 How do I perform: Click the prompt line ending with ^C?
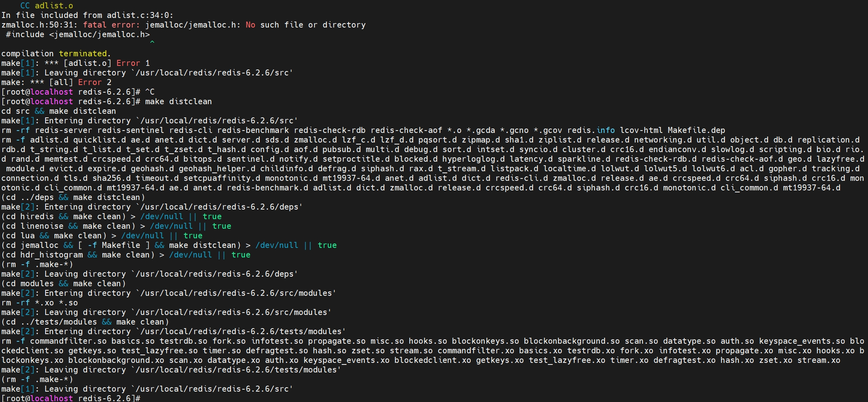pos(78,92)
